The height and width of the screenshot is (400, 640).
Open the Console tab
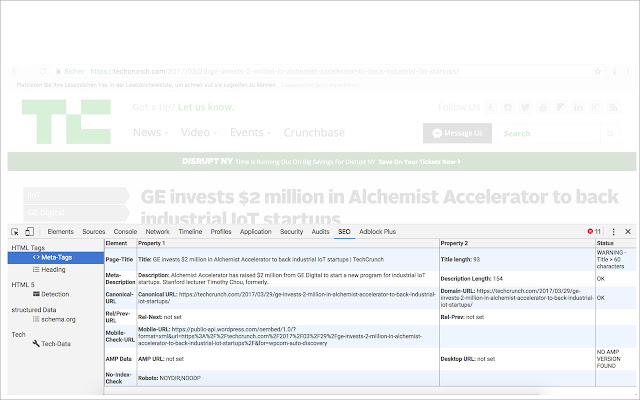click(125, 231)
